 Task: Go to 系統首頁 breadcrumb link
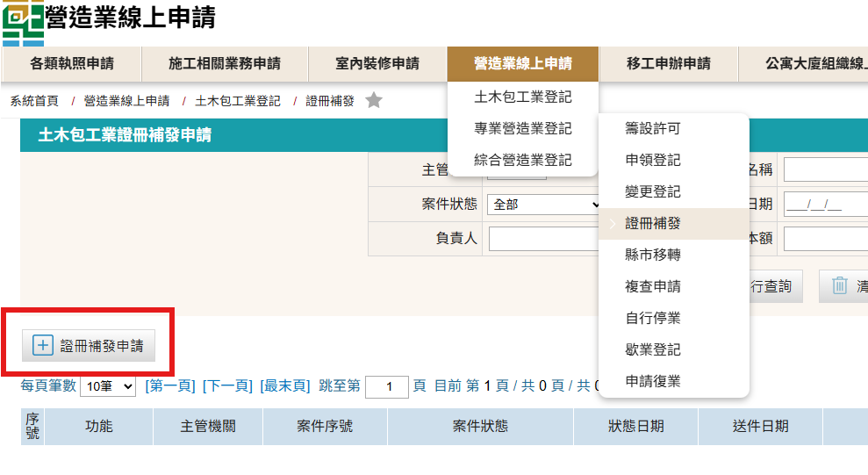coord(34,102)
